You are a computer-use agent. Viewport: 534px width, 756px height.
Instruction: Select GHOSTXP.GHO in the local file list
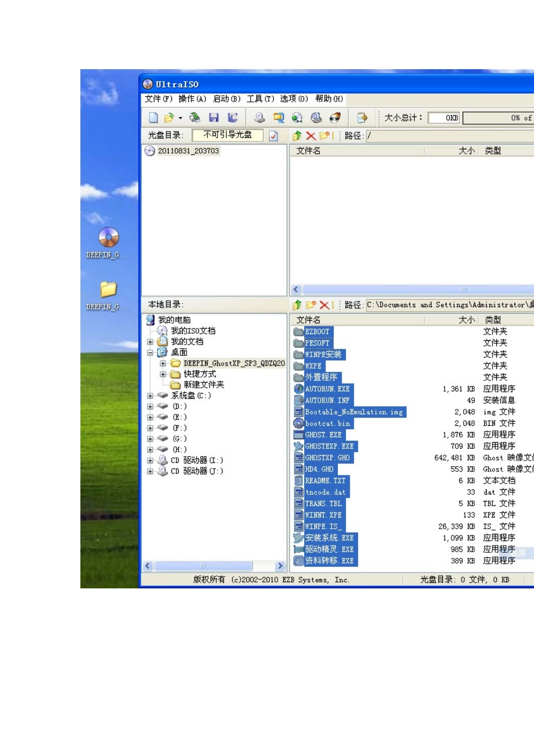[327, 458]
